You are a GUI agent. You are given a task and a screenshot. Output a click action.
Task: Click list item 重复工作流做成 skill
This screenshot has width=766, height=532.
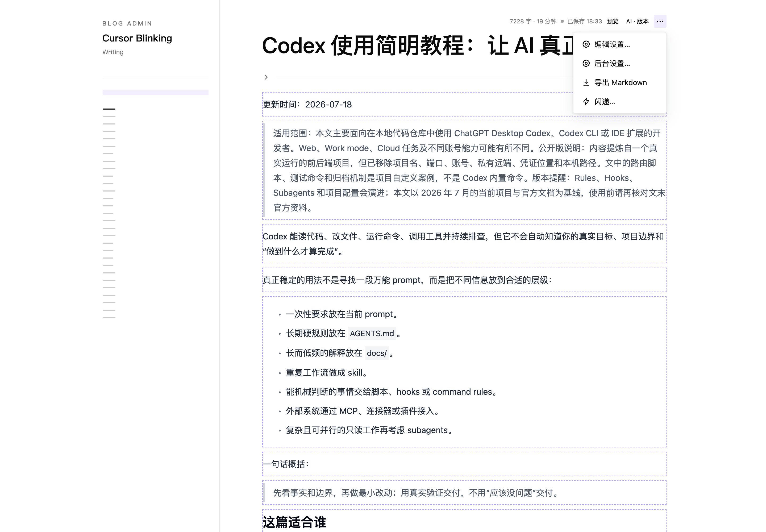coord(327,372)
